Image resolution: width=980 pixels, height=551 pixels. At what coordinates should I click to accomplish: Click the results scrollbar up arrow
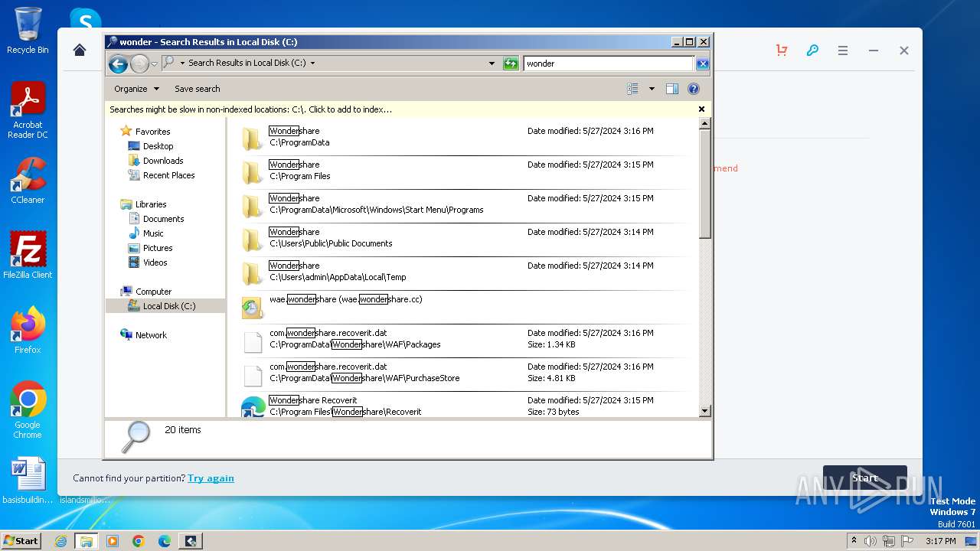(705, 123)
